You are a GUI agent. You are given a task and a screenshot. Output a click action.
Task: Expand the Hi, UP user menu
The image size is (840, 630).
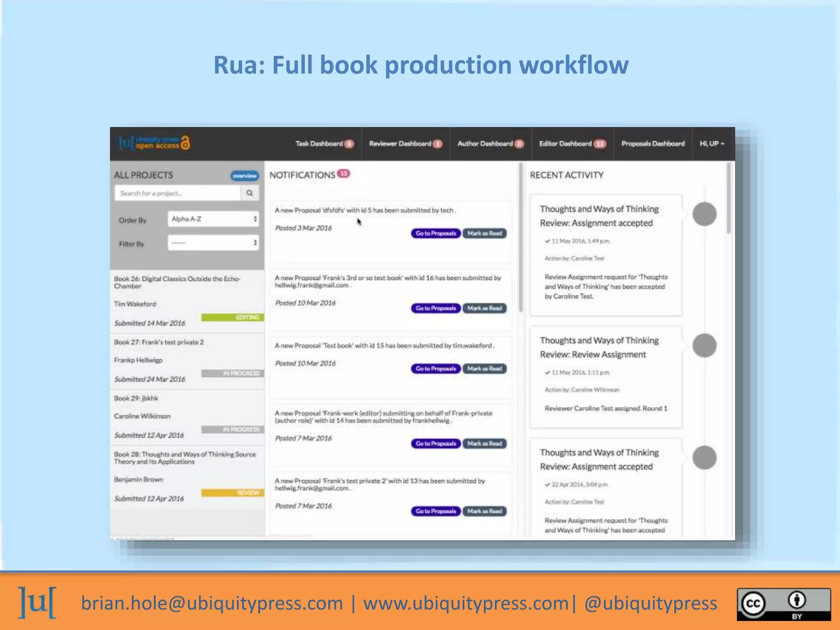point(712,144)
